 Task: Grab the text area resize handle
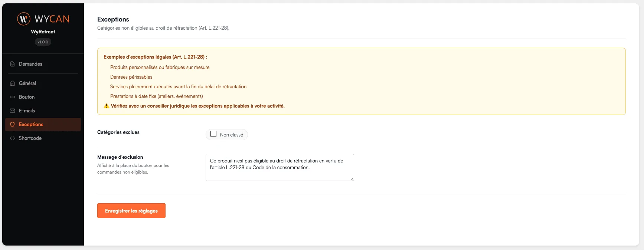(352, 179)
